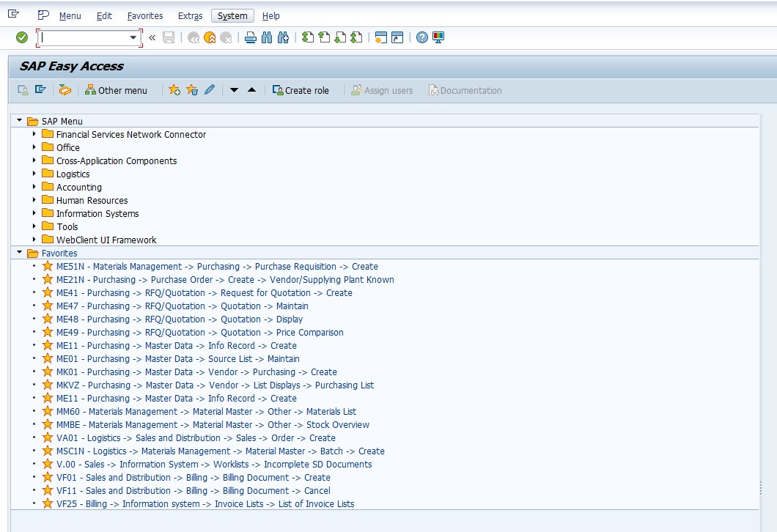The image size is (777, 532).
Task: Go to the first page icon
Action: (x=308, y=37)
